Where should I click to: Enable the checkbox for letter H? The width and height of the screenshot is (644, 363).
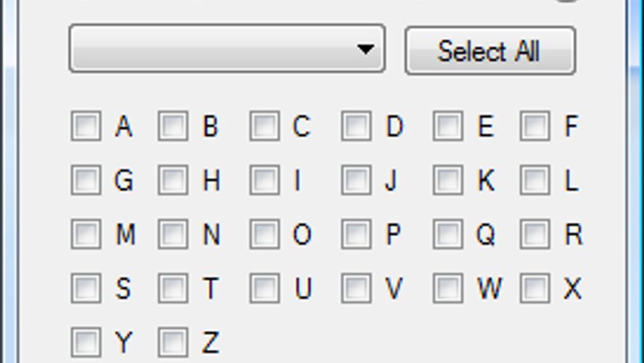[173, 180]
